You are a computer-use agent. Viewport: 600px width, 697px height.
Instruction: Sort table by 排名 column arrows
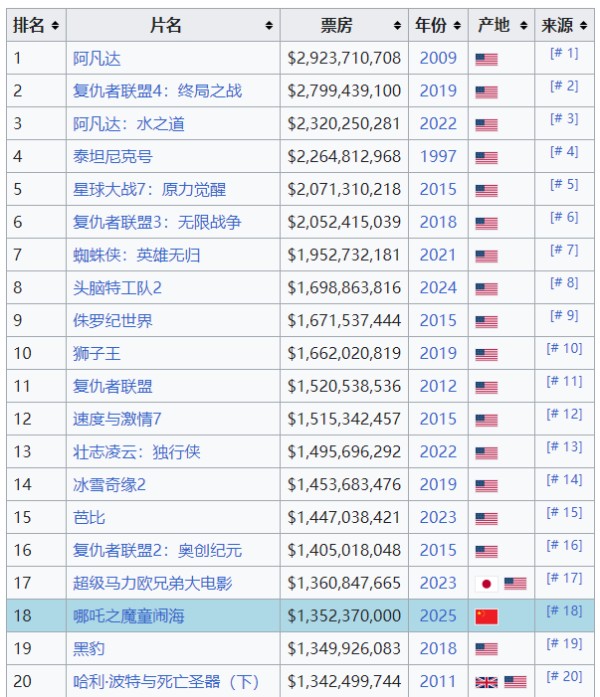point(55,25)
